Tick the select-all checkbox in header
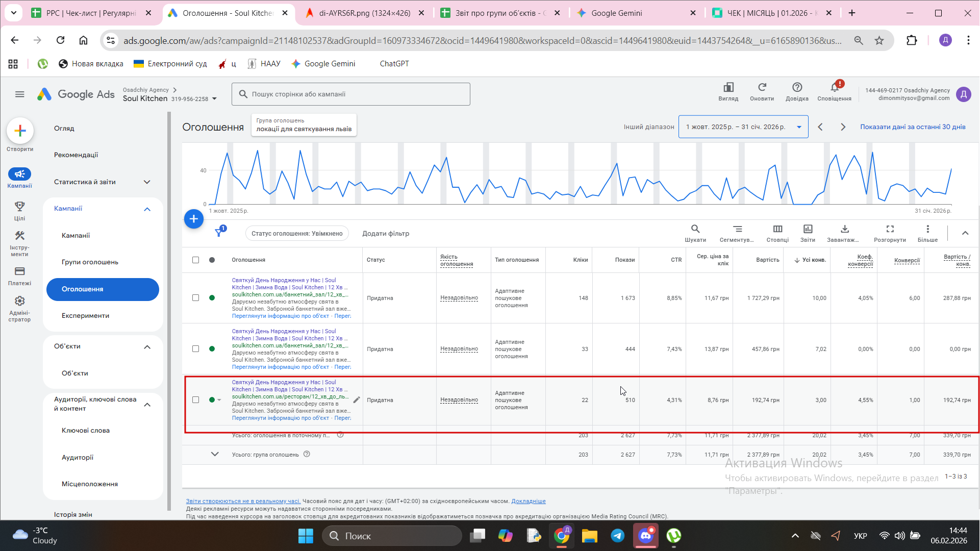Image resolution: width=980 pixels, height=551 pixels. click(195, 260)
